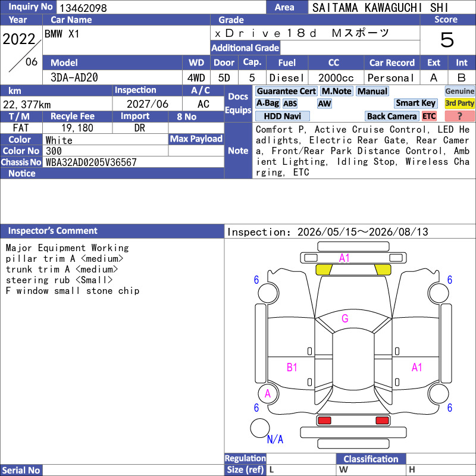Select the Inspector's Comment header

tap(112, 231)
